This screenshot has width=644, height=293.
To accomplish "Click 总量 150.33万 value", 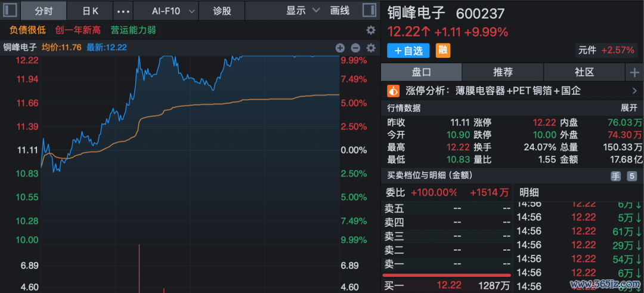I will (623, 147).
